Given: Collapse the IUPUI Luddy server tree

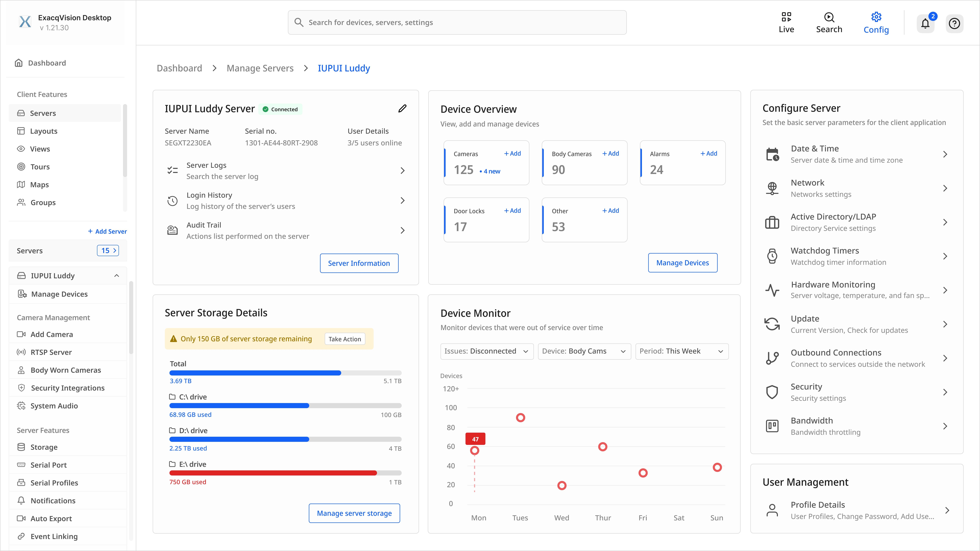Looking at the screenshot, I should (116, 275).
